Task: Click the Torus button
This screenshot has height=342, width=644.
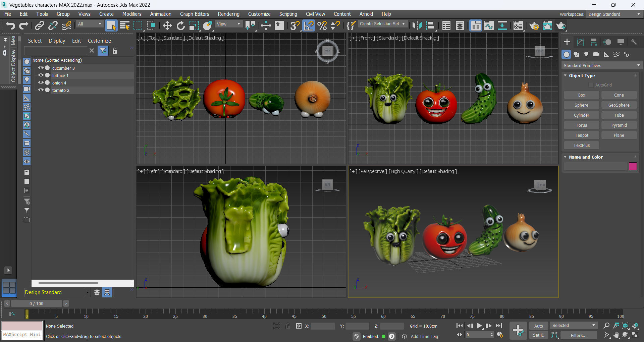Action: coord(581,125)
